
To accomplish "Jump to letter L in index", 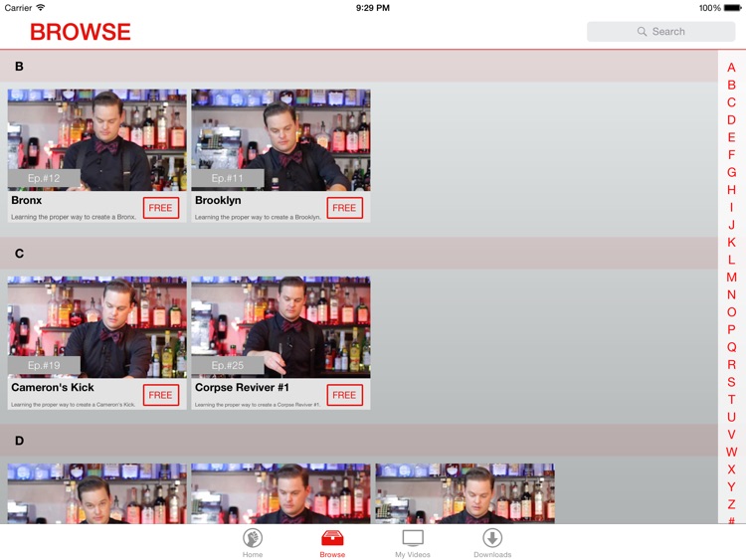I will tap(731, 260).
